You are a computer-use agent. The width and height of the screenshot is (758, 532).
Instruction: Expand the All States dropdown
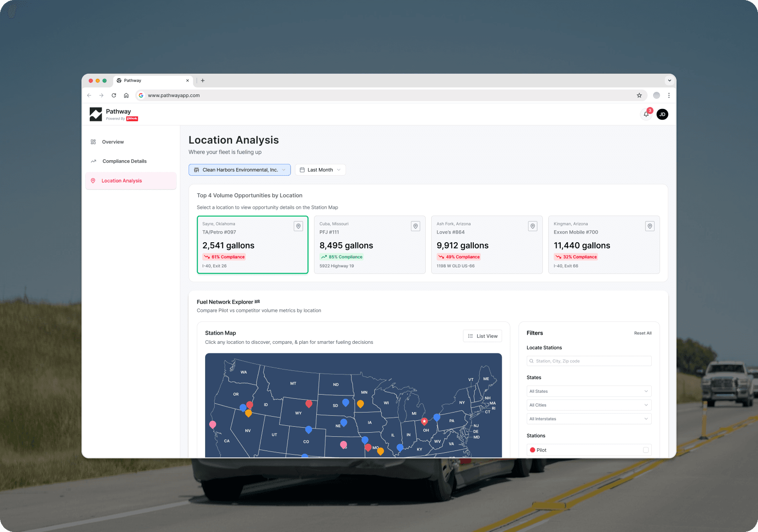(589, 391)
